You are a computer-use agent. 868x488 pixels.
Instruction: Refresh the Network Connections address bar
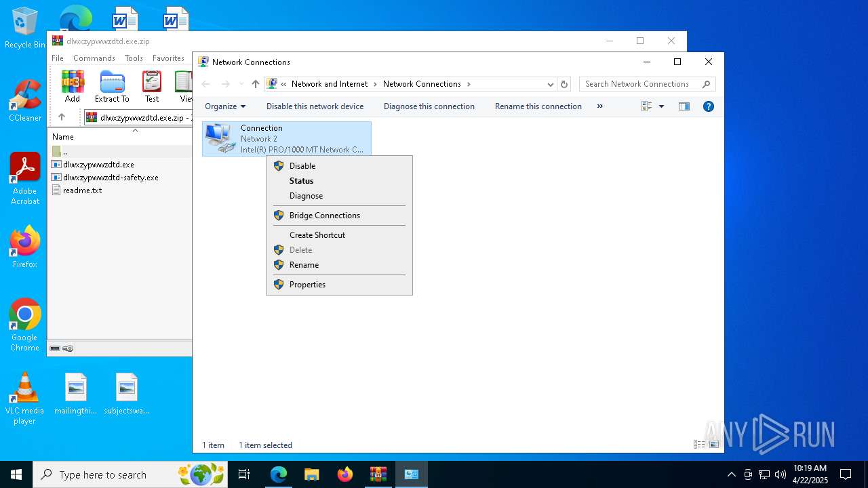pos(564,84)
